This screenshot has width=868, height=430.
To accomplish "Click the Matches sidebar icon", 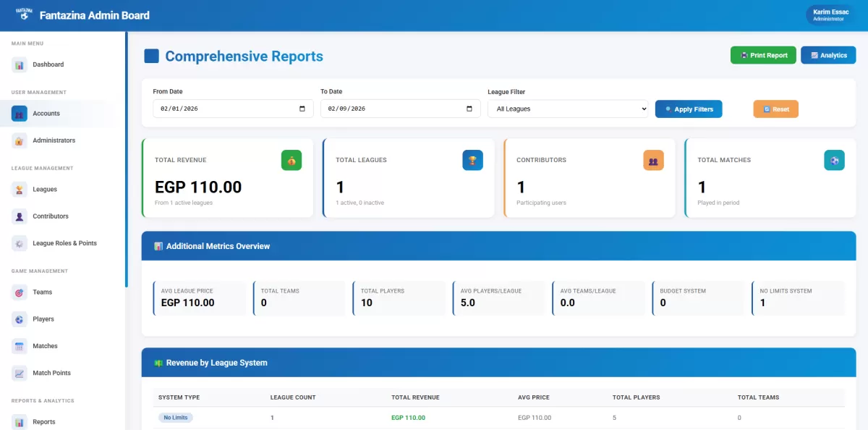I will point(18,345).
